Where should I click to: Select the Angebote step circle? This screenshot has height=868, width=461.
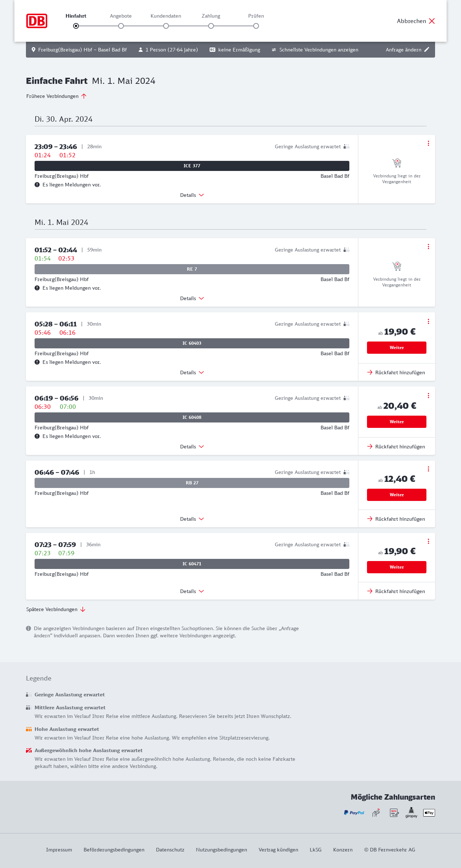pyautogui.click(x=121, y=26)
